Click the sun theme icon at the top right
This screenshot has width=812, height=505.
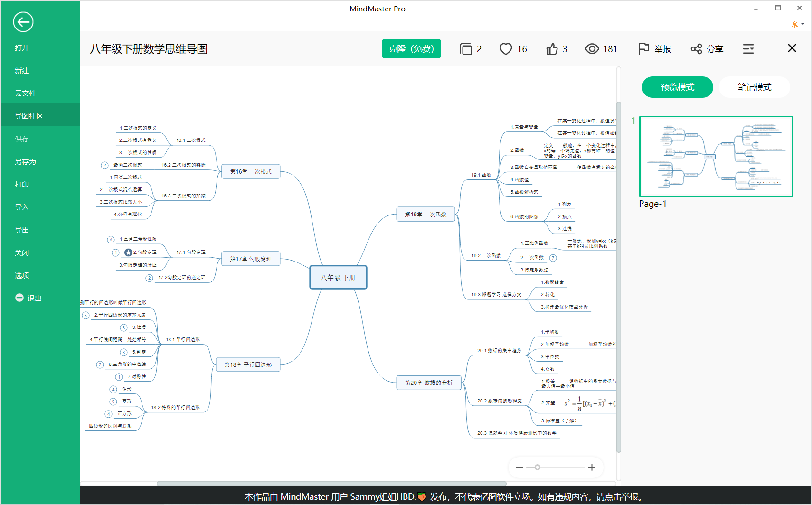794,24
